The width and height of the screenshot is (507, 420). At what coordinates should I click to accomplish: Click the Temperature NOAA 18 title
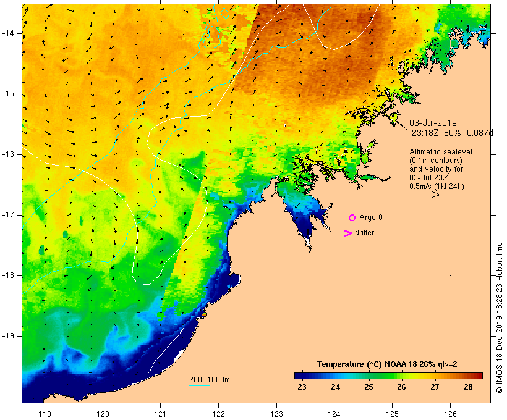pyautogui.click(x=387, y=364)
